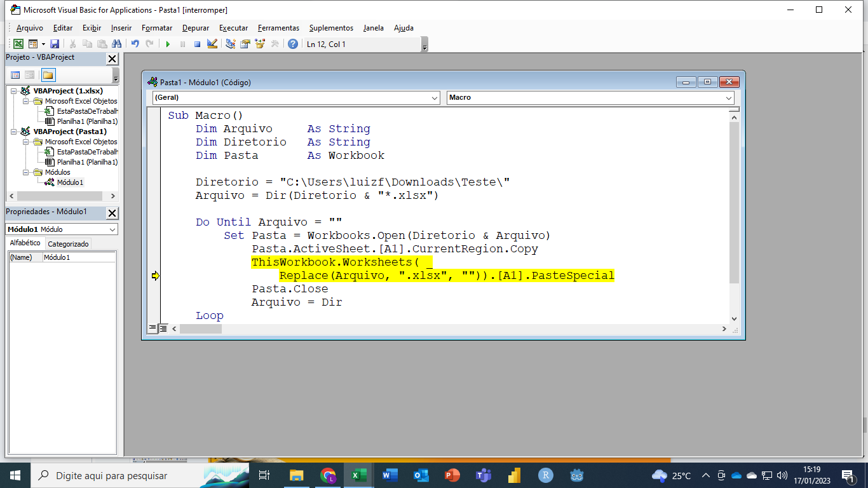
Task: Click the (Name) property value field
Action: pyautogui.click(x=79, y=257)
